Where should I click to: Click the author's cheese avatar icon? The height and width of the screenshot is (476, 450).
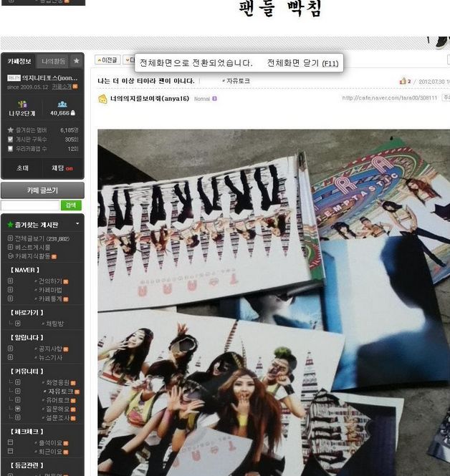(102, 99)
